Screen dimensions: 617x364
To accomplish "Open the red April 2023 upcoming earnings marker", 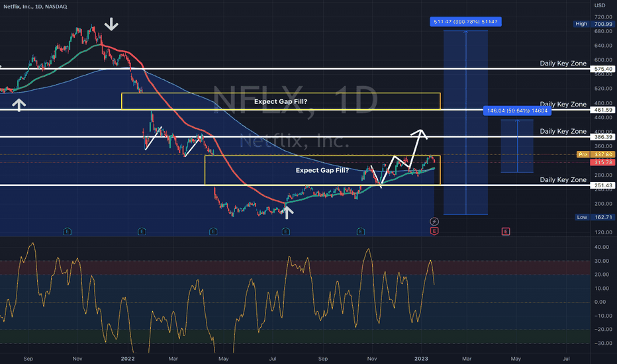I will click(506, 232).
